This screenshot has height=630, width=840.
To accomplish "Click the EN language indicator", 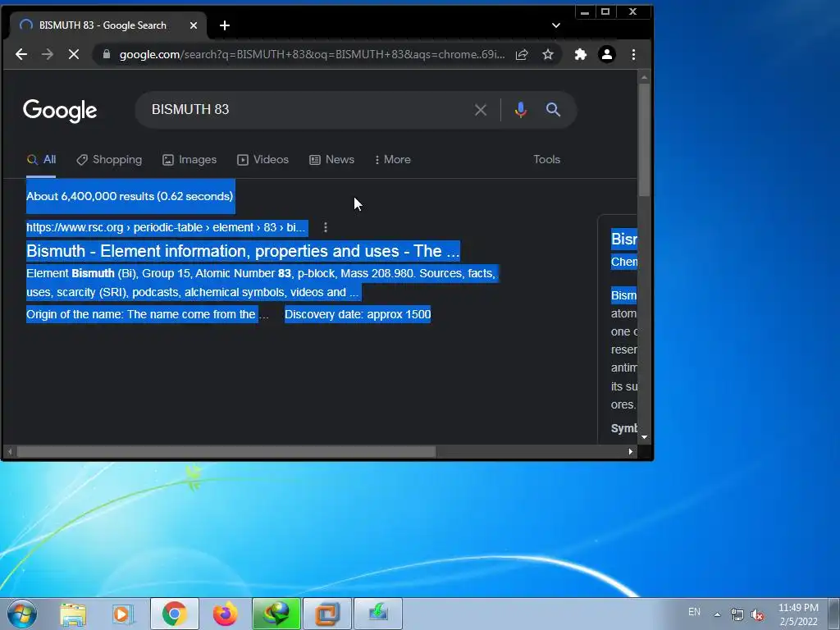I will [x=694, y=612].
